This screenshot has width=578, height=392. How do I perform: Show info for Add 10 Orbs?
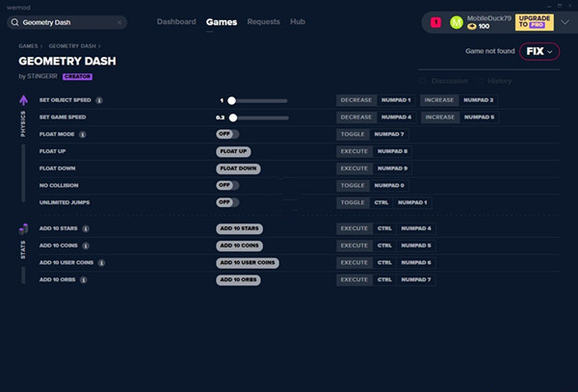(x=84, y=280)
